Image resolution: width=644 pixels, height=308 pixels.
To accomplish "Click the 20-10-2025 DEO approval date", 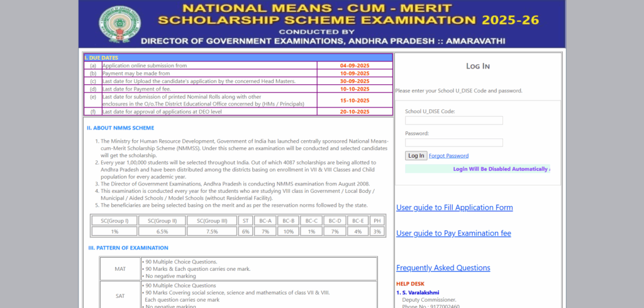I will tap(355, 112).
